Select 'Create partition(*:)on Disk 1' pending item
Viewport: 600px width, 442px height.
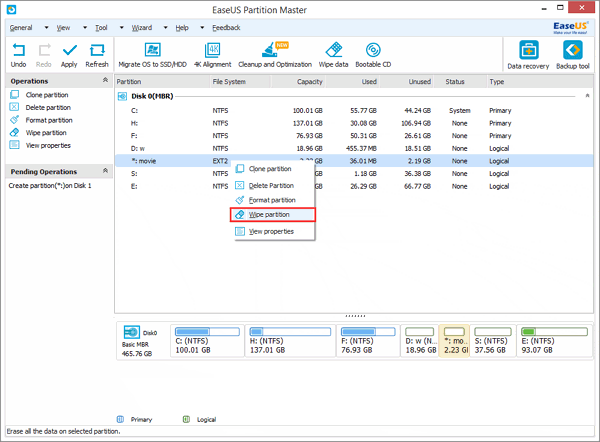(50, 186)
